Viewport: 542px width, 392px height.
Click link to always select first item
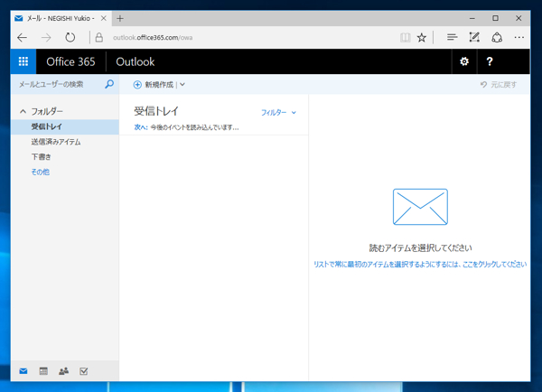coord(420,265)
